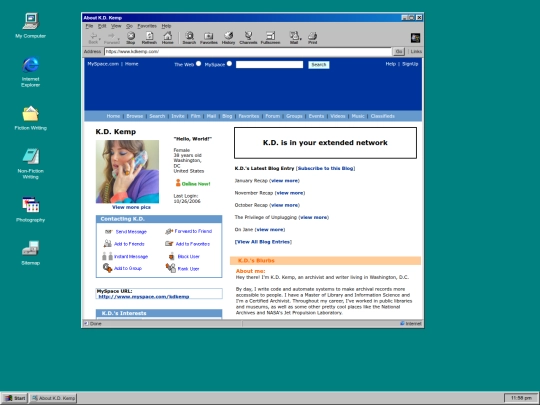Click the Block User icon
Viewport: 540px width, 405px height.
(172, 256)
